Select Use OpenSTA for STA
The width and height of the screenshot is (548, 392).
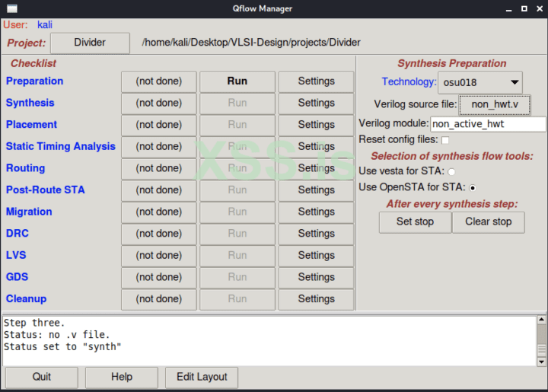473,187
